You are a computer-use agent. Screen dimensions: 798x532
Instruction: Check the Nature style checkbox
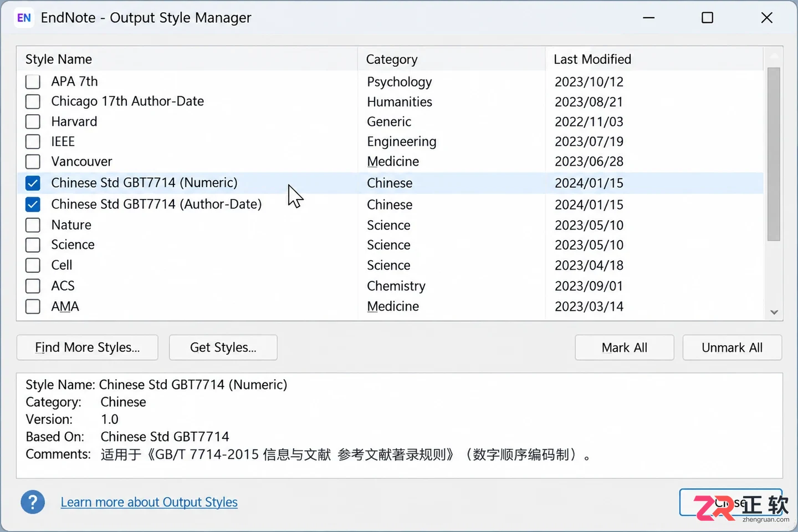click(33, 225)
